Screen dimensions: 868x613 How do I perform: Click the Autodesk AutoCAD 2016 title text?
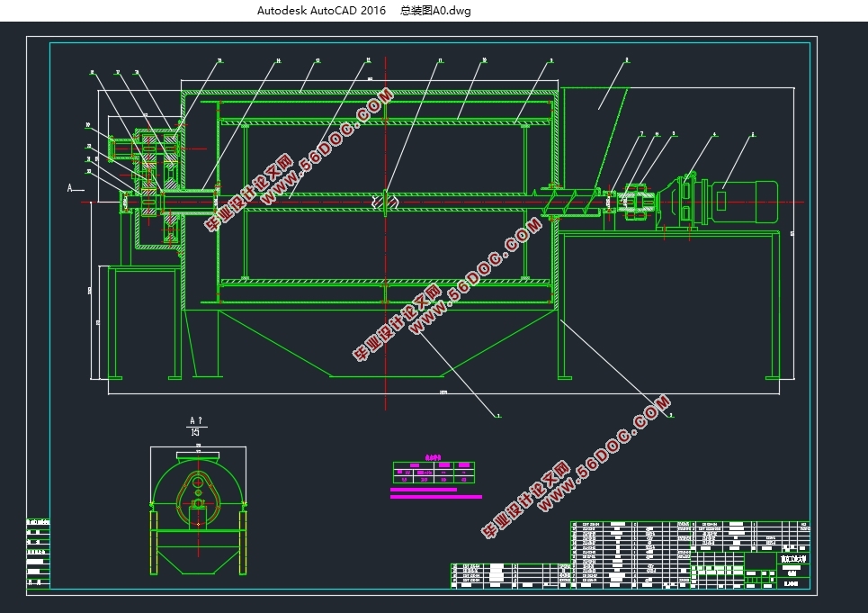(x=321, y=11)
